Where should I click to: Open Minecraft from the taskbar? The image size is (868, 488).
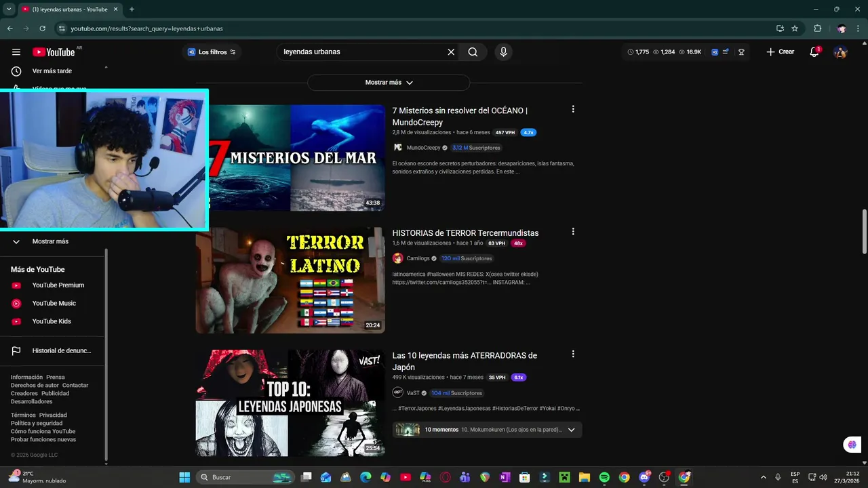pos(564,477)
